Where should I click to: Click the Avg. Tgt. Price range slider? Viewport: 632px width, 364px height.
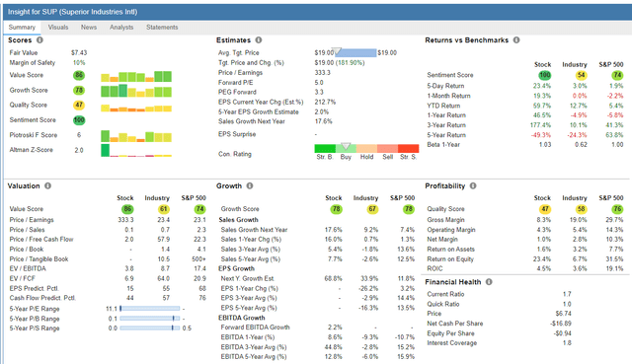point(355,52)
